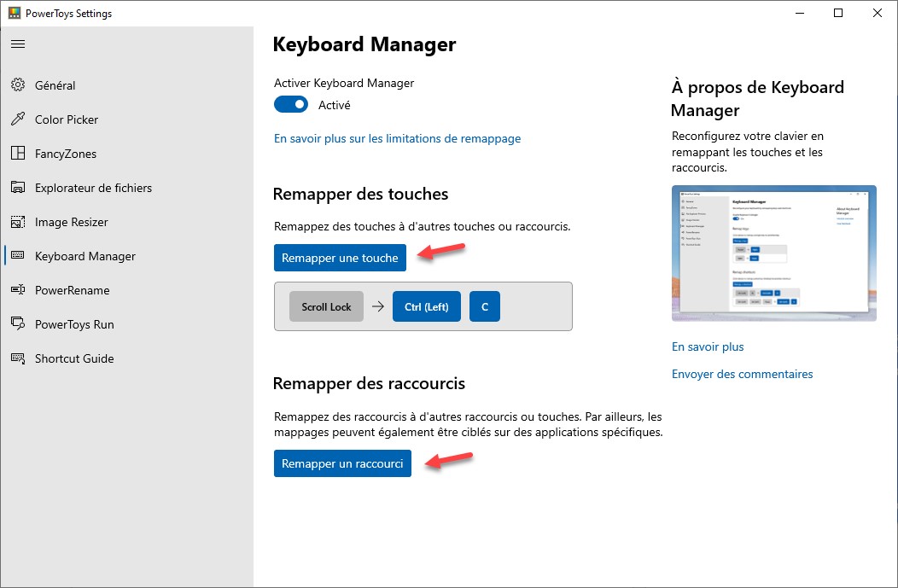Disable the Activer Keyboard Manager toggle
898x588 pixels.
(x=291, y=105)
